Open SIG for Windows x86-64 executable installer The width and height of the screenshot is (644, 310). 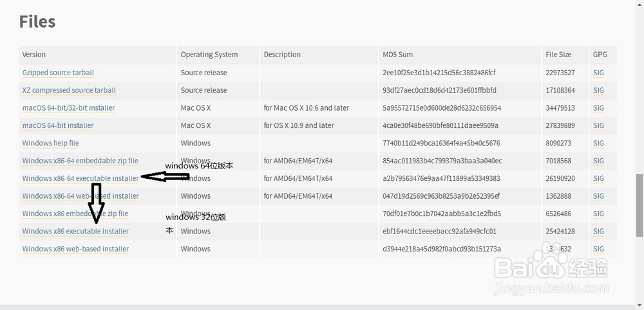(x=598, y=178)
